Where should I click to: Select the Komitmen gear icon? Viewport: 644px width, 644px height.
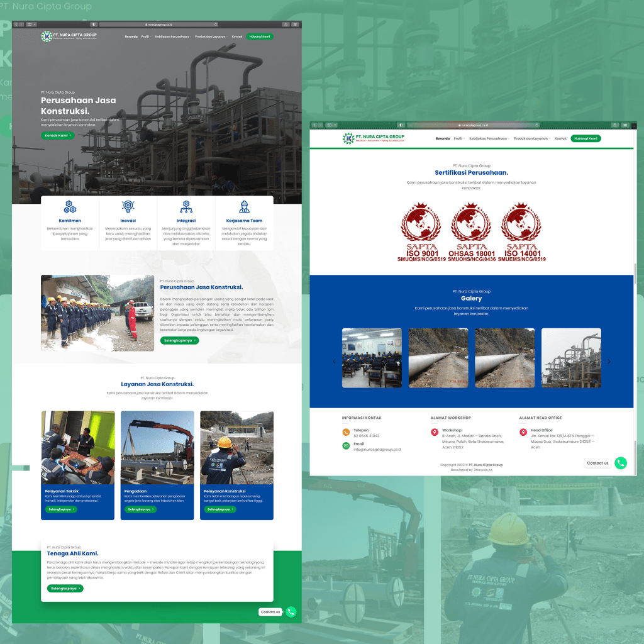pyautogui.click(x=70, y=205)
